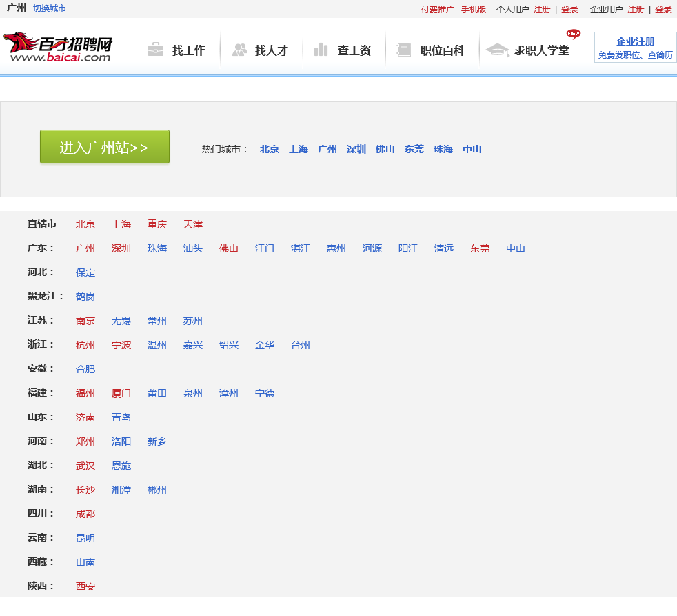Viewport: 677px width, 616px height.
Task: Click 注册 next to 企业用户
Action: pos(636,10)
